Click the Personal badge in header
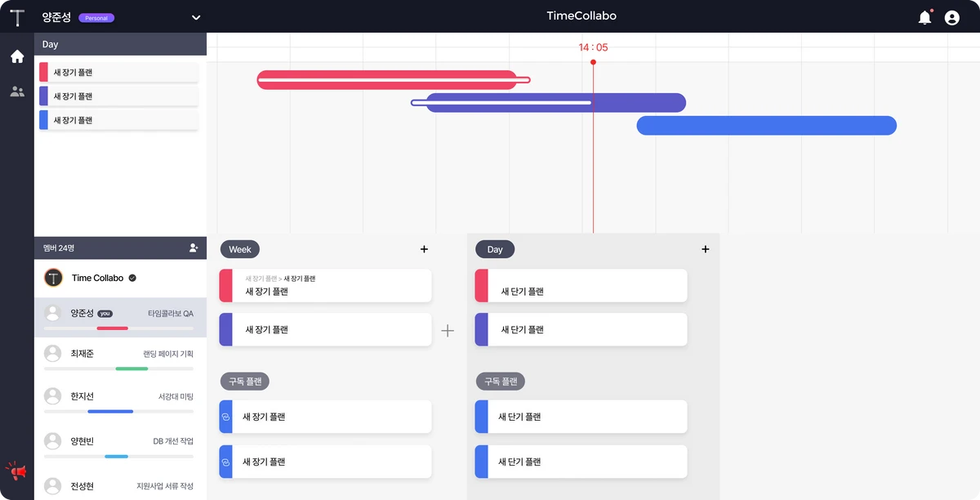Image resolution: width=980 pixels, height=500 pixels. pyautogui.click(x=96, y=18)
